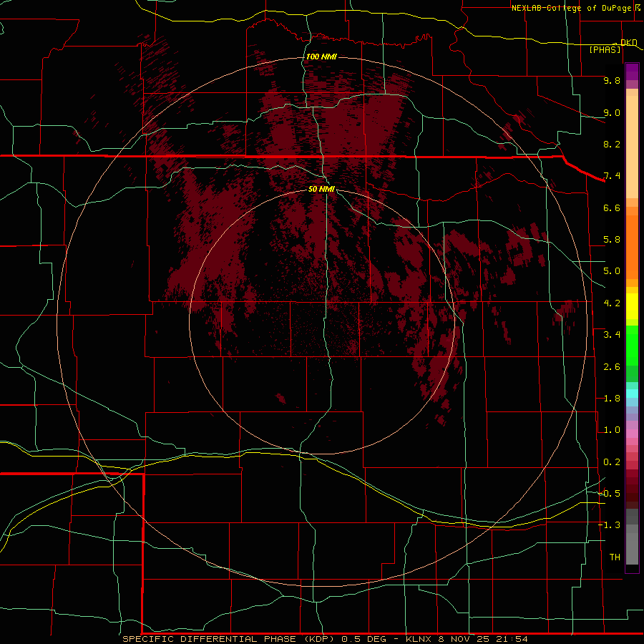Click the 0.2 value on the scale
Image resolution: width=644 pixels, height=644 pixels.
point(612,462)
